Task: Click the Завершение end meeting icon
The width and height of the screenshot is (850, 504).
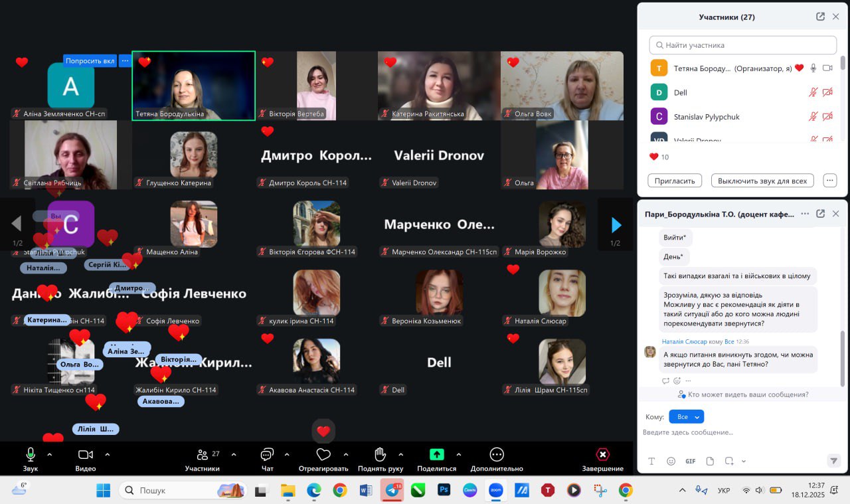Action: click(x=602, y=455)
